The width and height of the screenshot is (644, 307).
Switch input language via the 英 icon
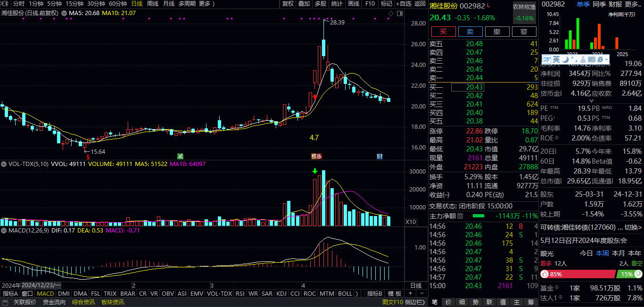(556, 59)
